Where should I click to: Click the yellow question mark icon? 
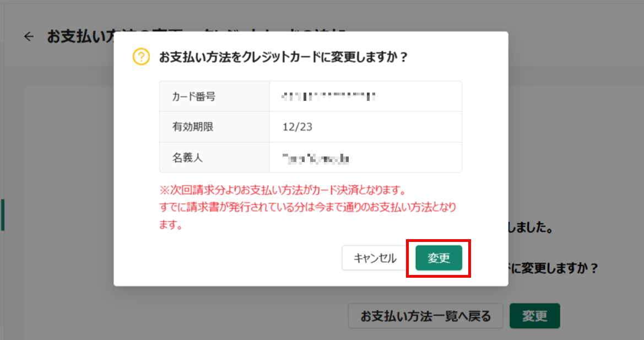coord(141,57)
